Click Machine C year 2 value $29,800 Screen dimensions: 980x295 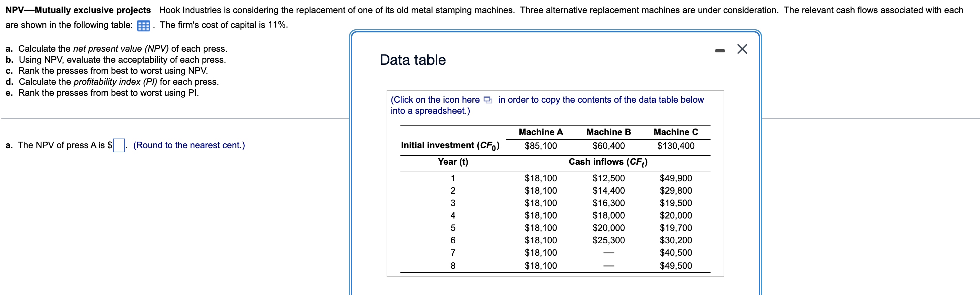pyautogui.click(x=676, y=191)
